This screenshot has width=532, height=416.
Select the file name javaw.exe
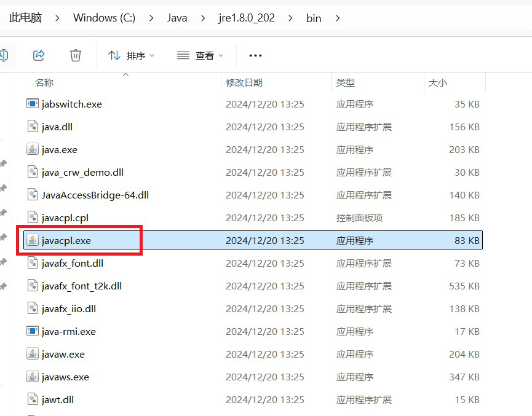[x=63, y=354]
